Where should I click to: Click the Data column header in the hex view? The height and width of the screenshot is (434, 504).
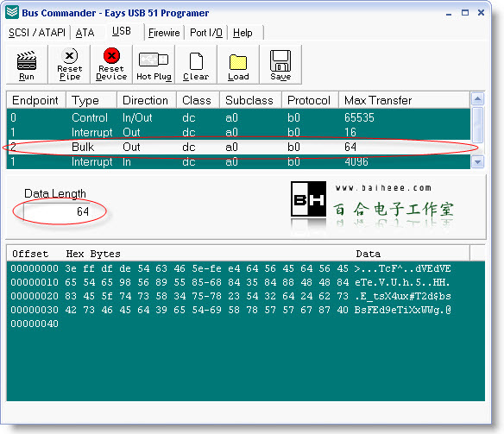(x=368, y=254)
